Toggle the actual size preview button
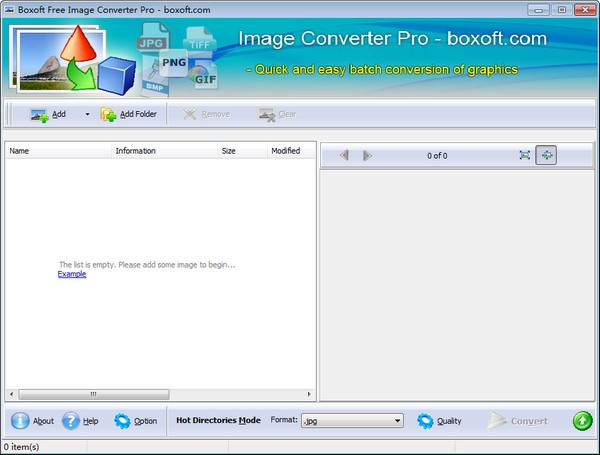600x455 pixels. 546,155
